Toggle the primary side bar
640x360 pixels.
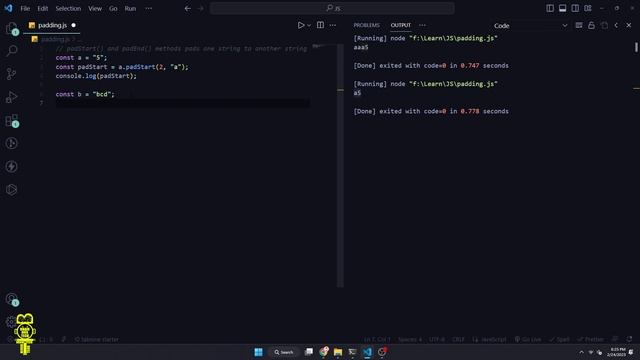(550, 8)
